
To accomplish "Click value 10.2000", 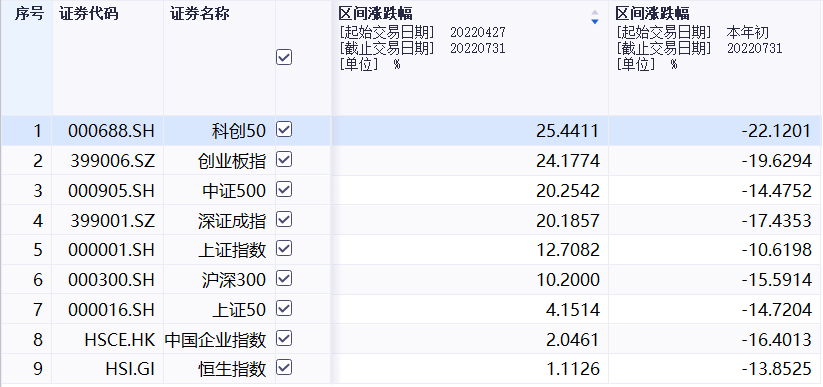I will click(x=567, y=280).
